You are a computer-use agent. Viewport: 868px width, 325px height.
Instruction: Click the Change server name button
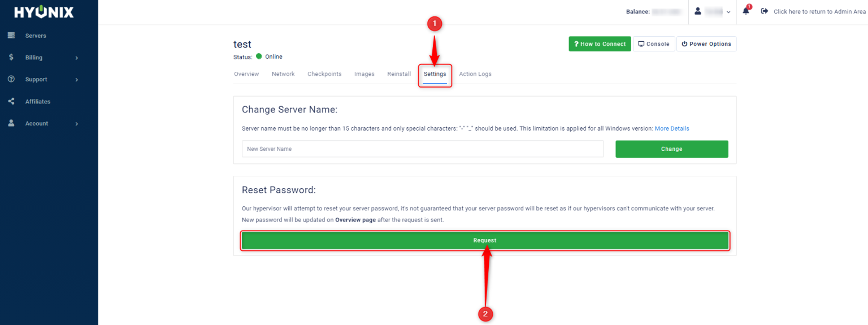pyautogui.click(x=671, y=149)
